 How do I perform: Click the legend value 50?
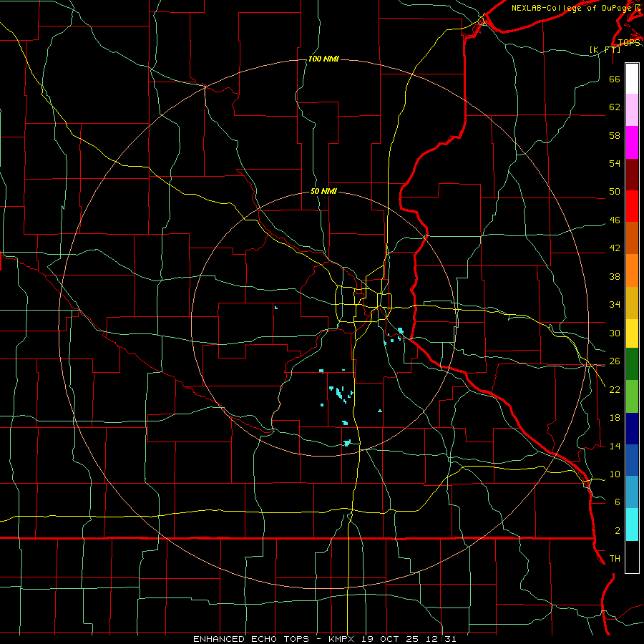(615, 192)
